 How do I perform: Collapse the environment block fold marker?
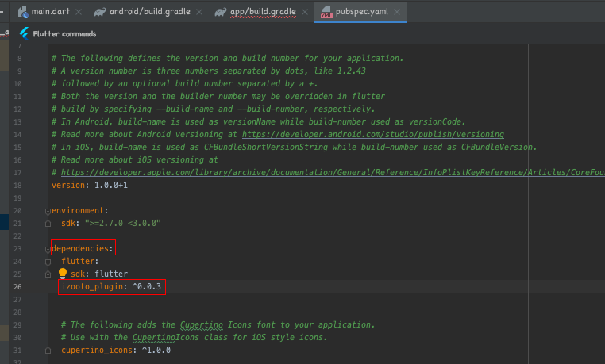[48, 211]
